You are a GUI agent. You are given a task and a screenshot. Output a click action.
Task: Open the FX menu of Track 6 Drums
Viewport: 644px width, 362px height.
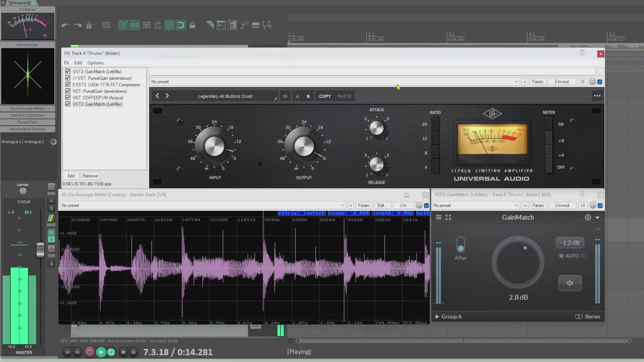[x=66, y=63]
